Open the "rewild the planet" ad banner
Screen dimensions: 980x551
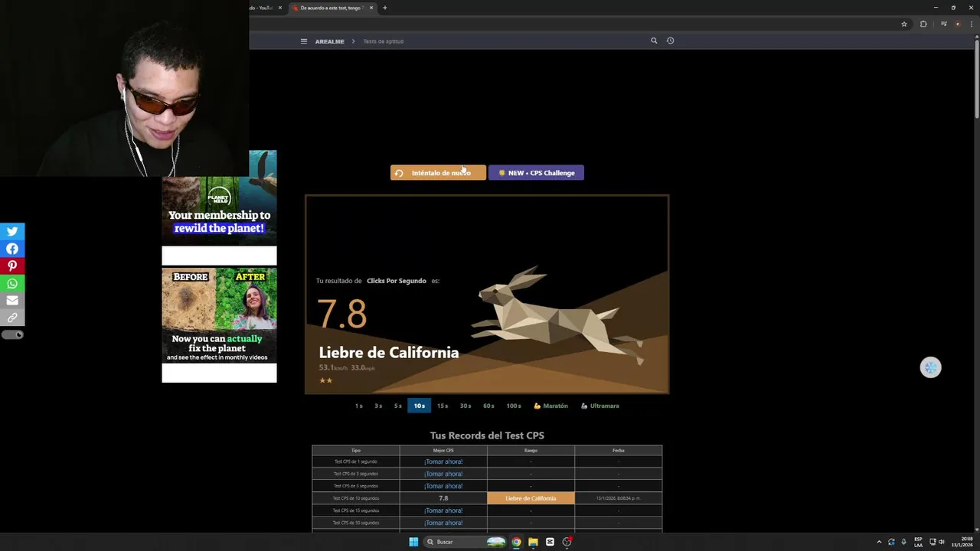click(219, 207)
